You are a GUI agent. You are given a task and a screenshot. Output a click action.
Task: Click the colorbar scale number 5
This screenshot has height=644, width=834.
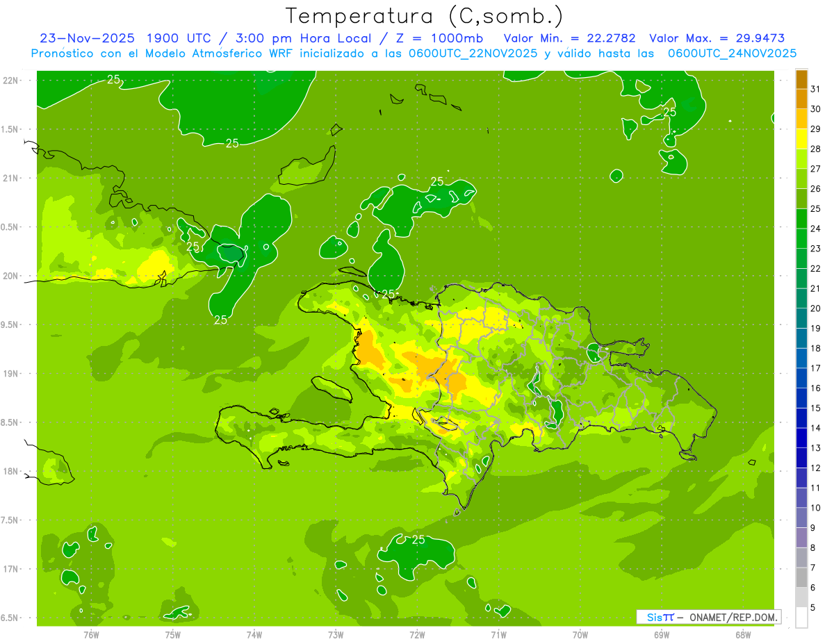point(813,608)
